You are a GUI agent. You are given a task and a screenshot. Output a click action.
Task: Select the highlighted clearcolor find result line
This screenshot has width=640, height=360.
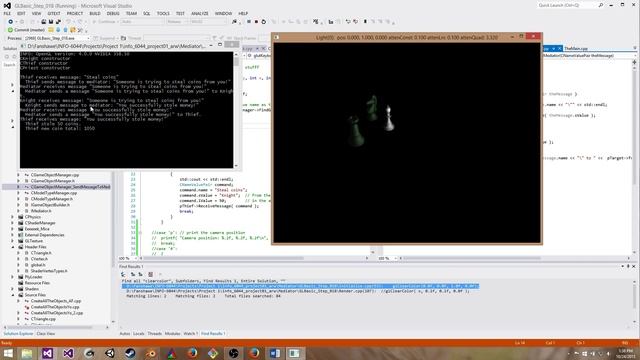click(x=300, y=286)
